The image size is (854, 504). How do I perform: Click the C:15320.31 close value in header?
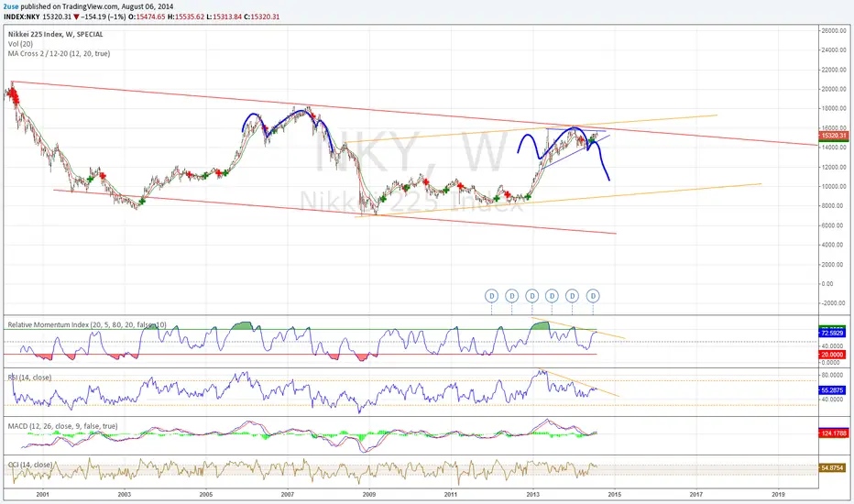pyautogui.click(x=261, y=16)
